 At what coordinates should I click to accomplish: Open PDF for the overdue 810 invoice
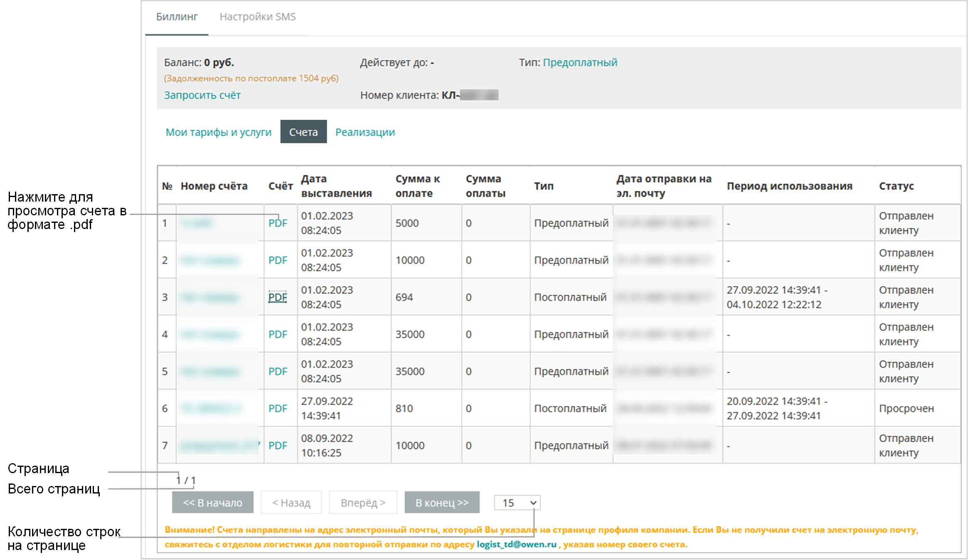pyautogui.click(x=278, y=408)
